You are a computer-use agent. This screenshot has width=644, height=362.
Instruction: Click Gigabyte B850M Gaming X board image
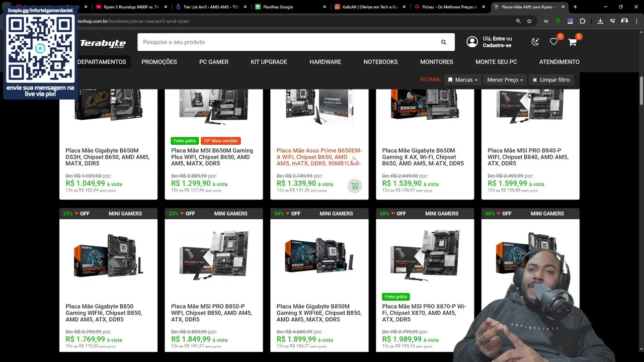(319, 254)
